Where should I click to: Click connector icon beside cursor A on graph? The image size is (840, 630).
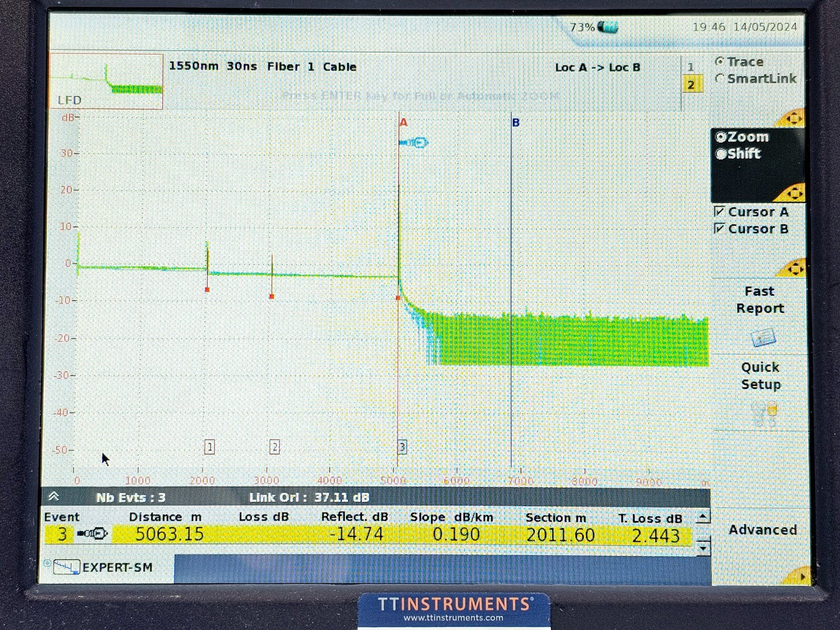[414, 143]
